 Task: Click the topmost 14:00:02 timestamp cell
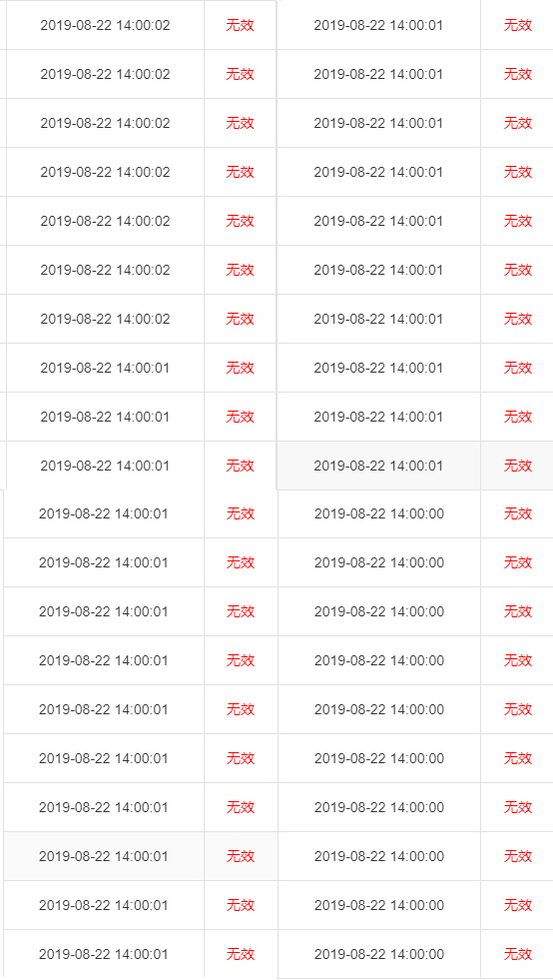(105, 25)
